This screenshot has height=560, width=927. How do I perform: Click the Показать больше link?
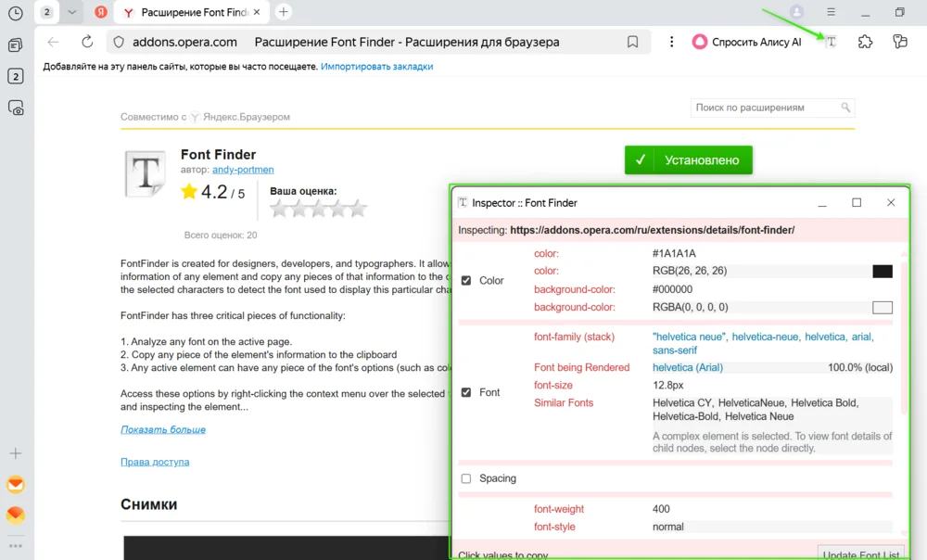tap(163, 430)
